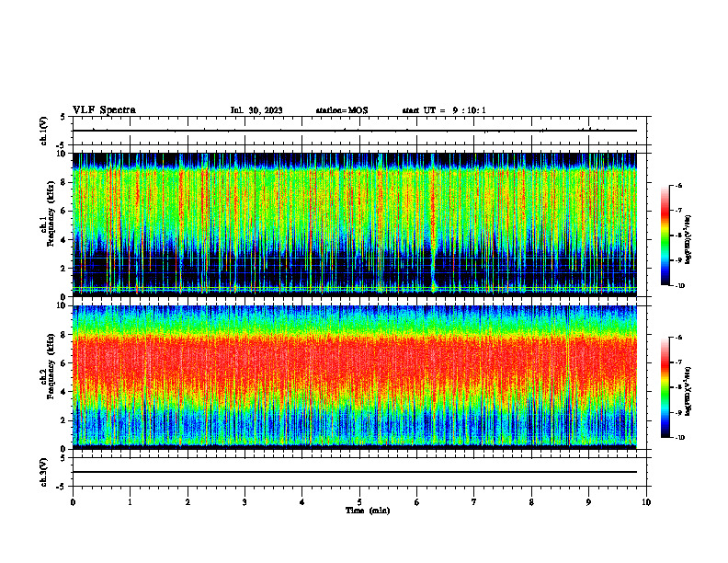This screenshot has height=563, width=728.
Task: Click the time axis tick label "7"
Action: coord(474,502)
